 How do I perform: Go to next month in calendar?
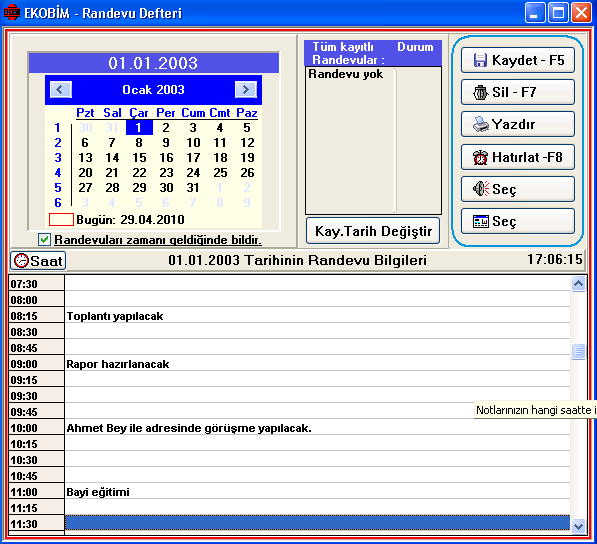(x=246, y=89)
